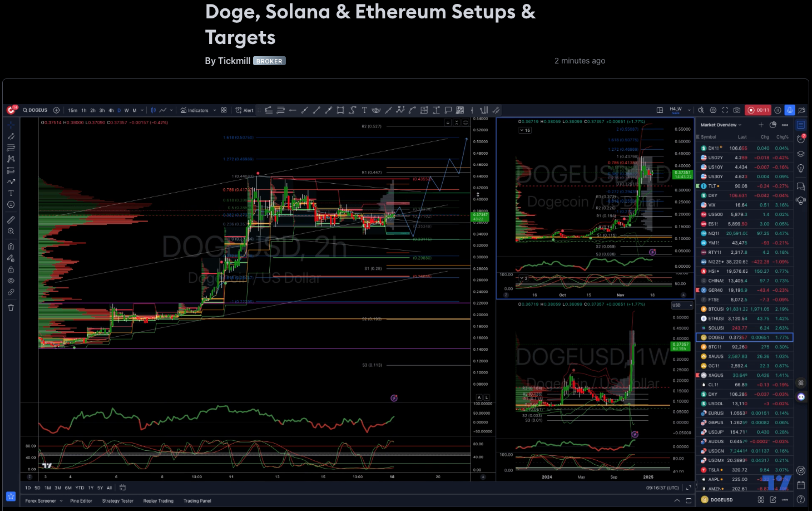The image size is (812, 511).
Task: Select the callout note tool in top toolbar
Action: point(448,110)
